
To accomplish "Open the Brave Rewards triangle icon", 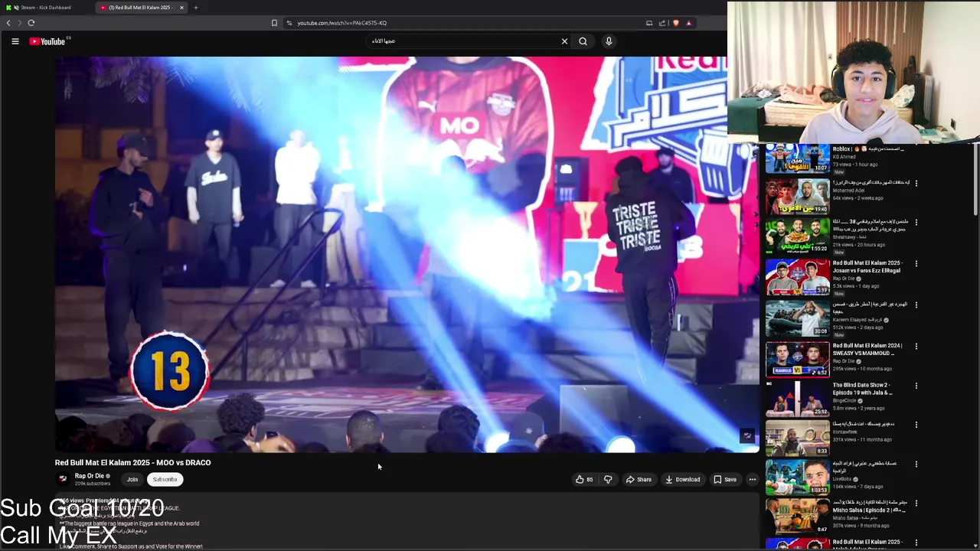I will (x=688, y=23).
